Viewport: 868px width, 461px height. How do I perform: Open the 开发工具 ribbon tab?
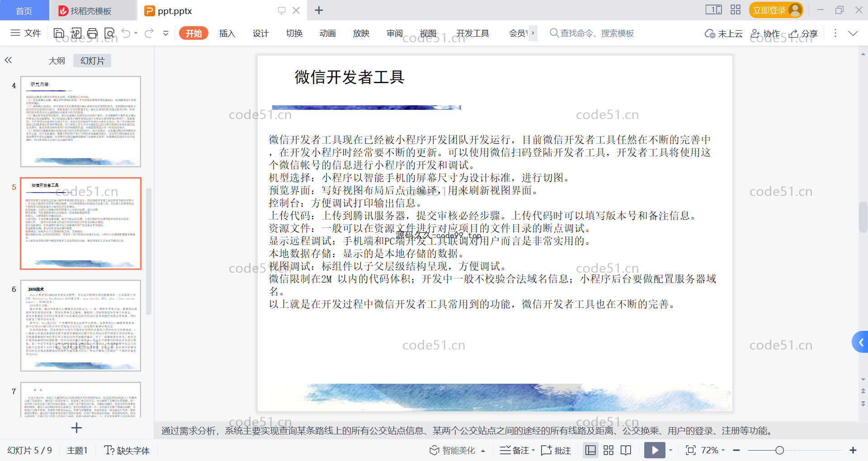point(472,33)
